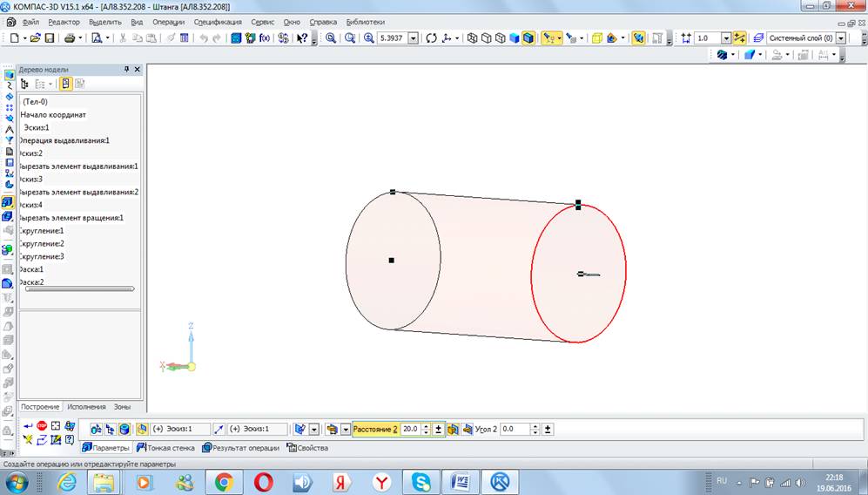Click the Variables f(x) icon
Image resolution: width=868 pixels, height=495 pixels.
265,38
